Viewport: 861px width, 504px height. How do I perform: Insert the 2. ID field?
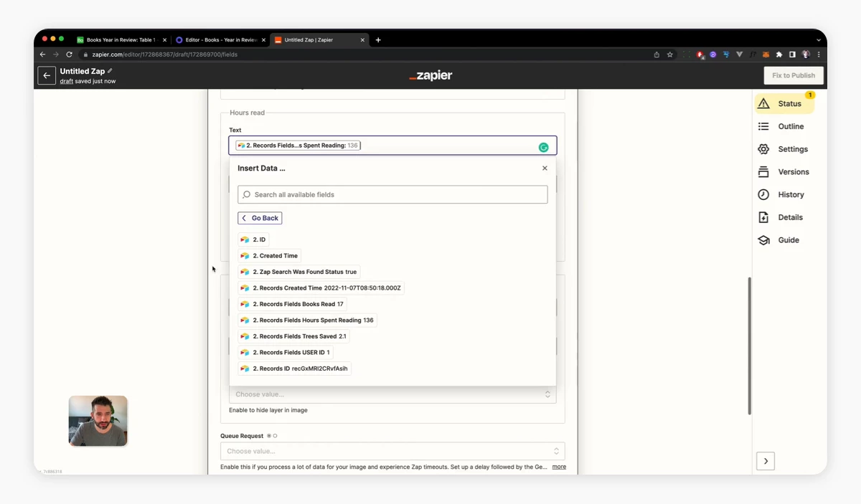253,239
